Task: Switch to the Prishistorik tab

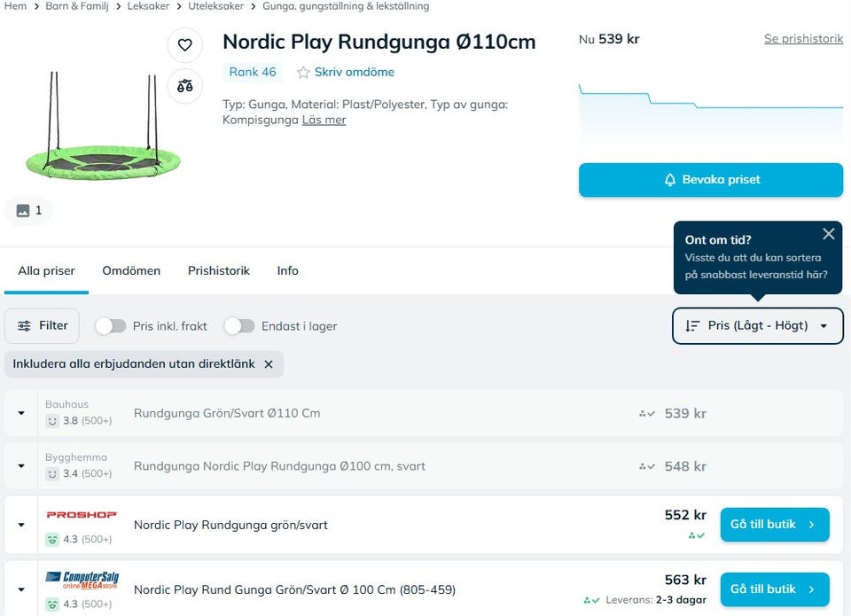Action: coord(218,271)
